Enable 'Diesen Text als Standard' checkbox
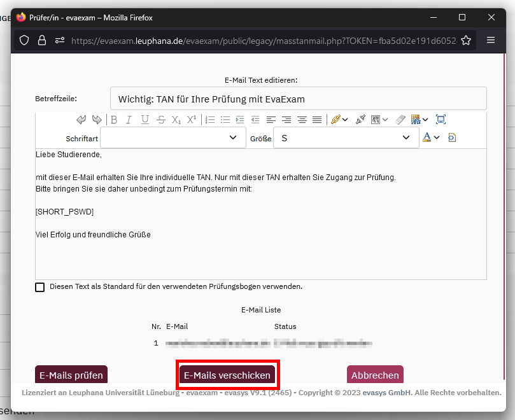This screenshot has width=515, height=420. click(x=40, y=287)
